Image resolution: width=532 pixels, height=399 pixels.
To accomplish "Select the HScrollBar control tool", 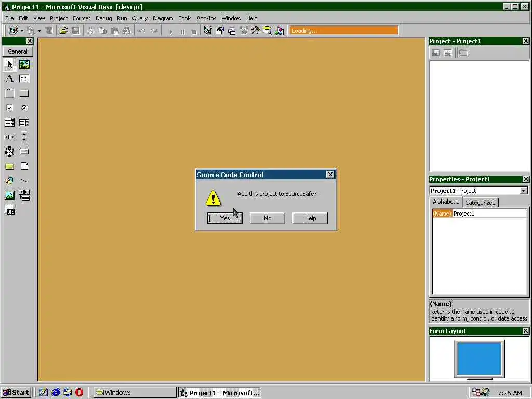I will tap(10, 137).
